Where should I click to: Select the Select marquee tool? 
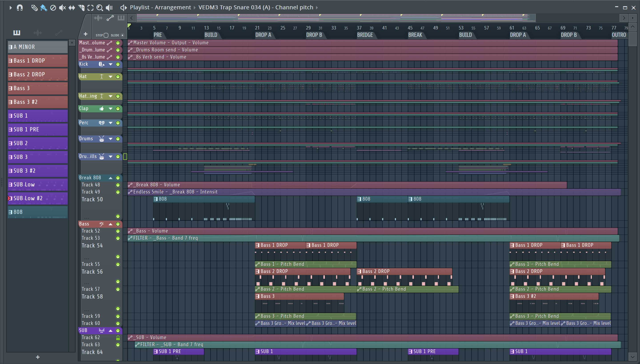(90, 8)
